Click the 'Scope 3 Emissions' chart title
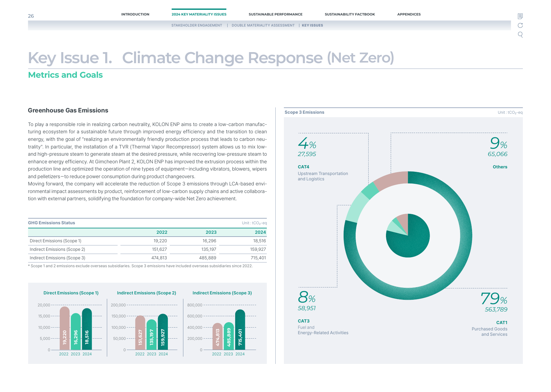The height and width of the screenshot is (392, 551). tap(304, 112)
